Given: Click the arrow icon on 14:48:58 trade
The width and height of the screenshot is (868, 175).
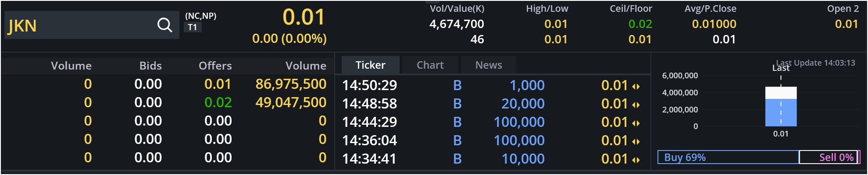Looking at the screenshot, I should 636,105.
